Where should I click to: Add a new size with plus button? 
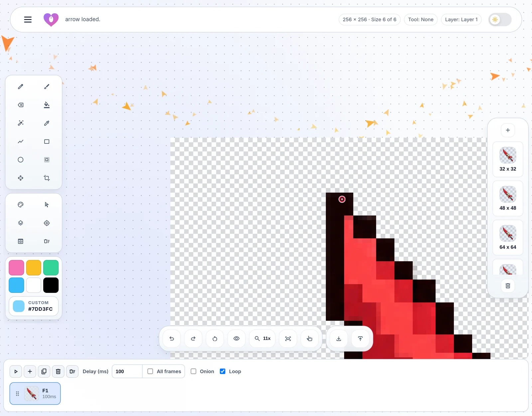508,130
